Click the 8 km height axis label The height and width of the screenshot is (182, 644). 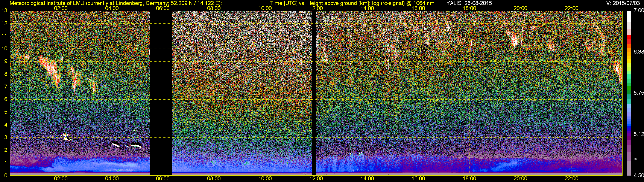[6, 74]
